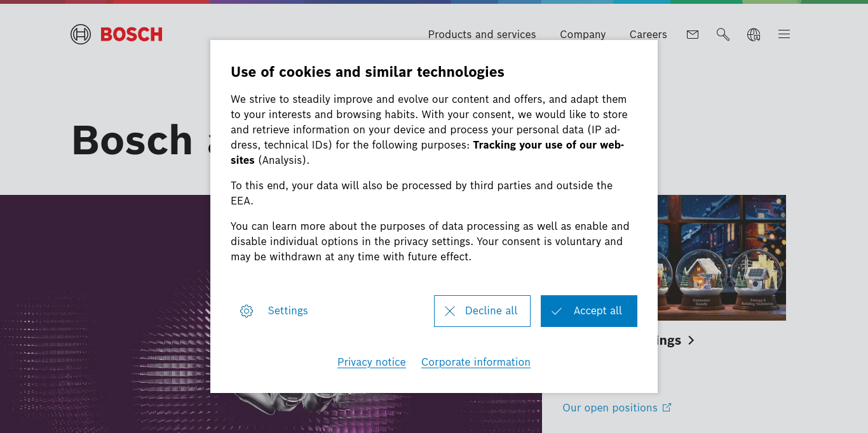This screenshot has width=868, height=433.
Task: Click the magnifying glass search icon
Action: tap(722, 34)
